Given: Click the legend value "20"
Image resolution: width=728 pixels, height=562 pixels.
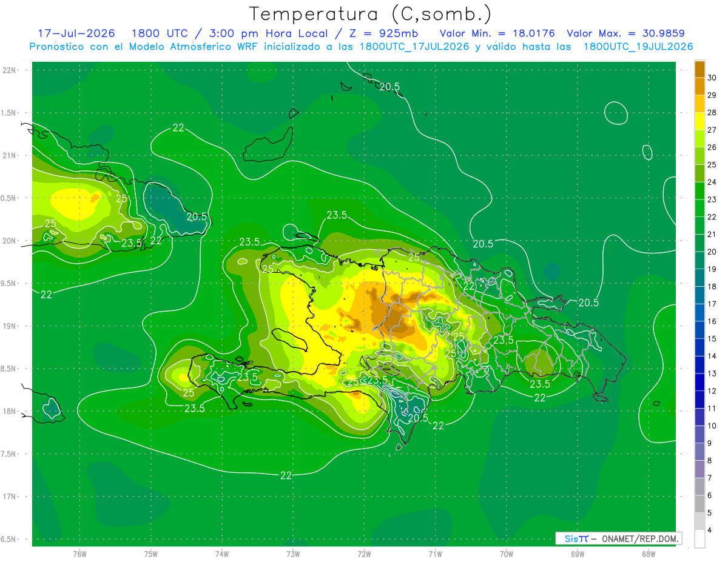Looking at the screenshot, I should click(712, 252).
